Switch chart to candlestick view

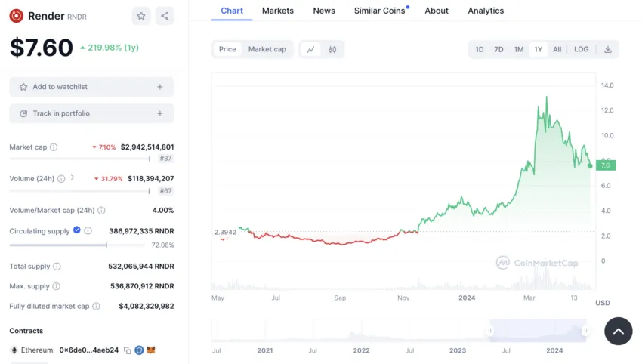coord(332,50)
